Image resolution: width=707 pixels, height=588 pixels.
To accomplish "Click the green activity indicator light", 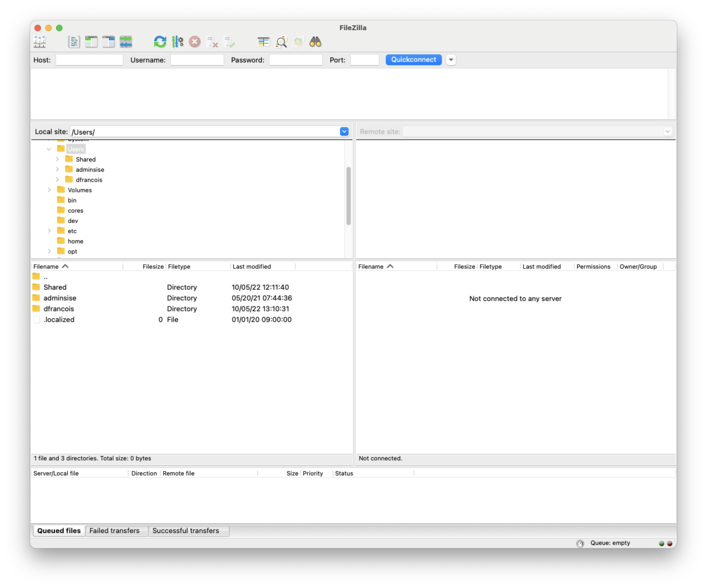I will [661, 543].
